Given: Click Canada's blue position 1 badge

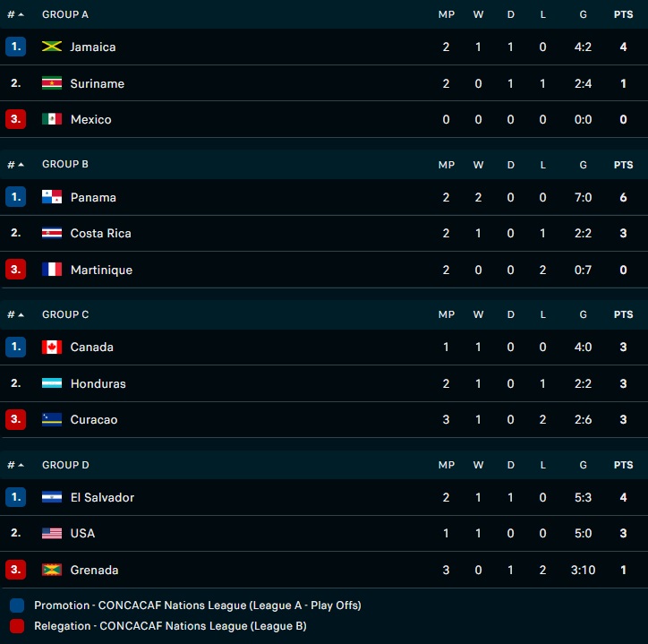Looking at the screenshot, I should click(15, 347).
